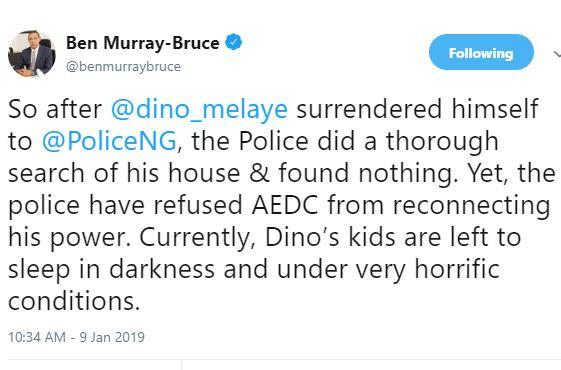Open the 10:34 AM tweet timestamp
561x370 pixels.
point(37,337)
